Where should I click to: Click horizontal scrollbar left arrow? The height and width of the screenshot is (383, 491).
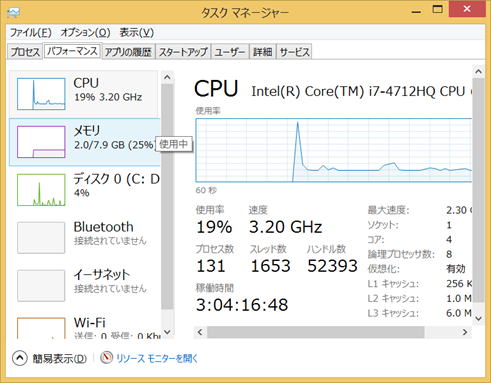pyautogui.click(x=200, y=332)
